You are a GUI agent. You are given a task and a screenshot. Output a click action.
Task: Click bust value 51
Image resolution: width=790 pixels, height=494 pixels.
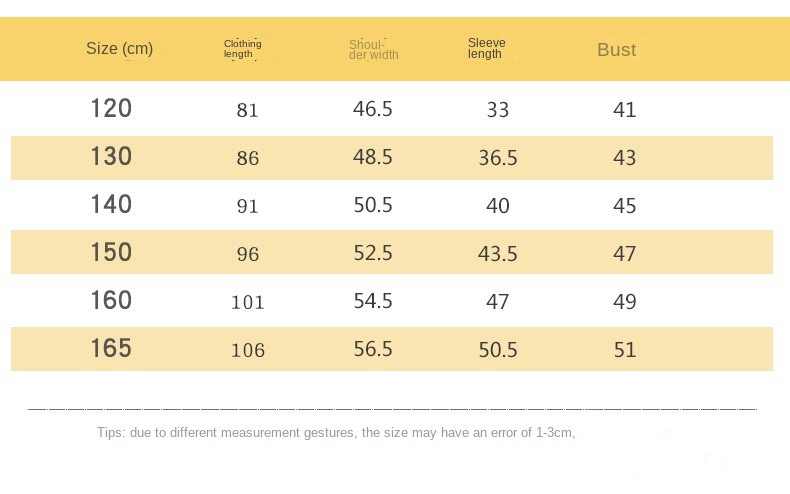[x=625, y=350]
